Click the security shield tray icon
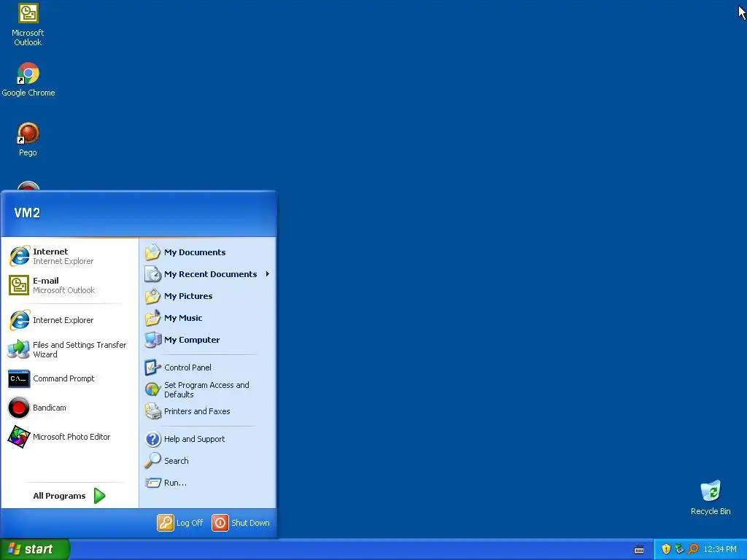 click(x=666, y=549)
